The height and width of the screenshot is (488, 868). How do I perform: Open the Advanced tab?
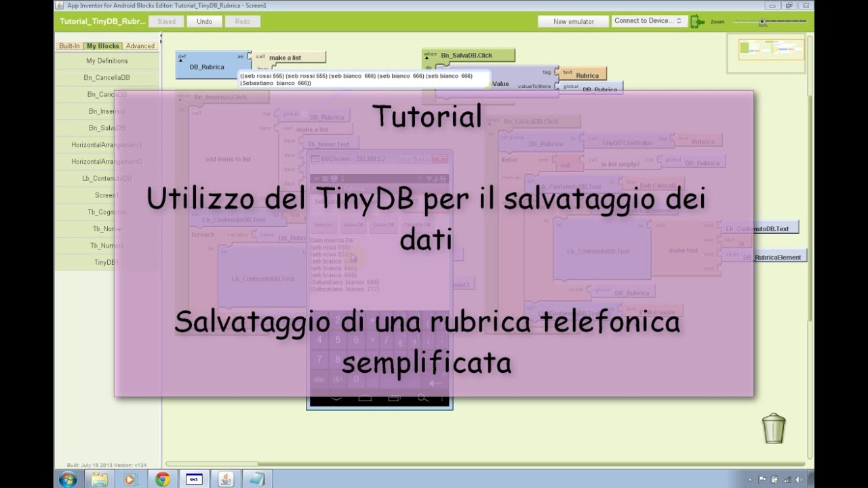click(140, 46)
